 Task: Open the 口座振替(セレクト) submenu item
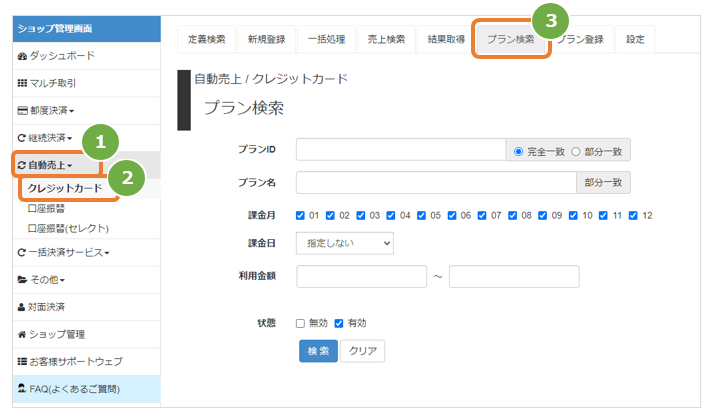(x=68, y=228)
